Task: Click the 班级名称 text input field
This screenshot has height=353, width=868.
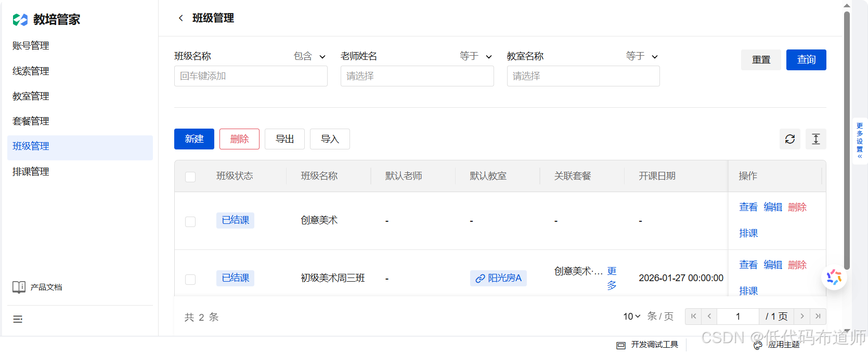Action: point(251,76)
